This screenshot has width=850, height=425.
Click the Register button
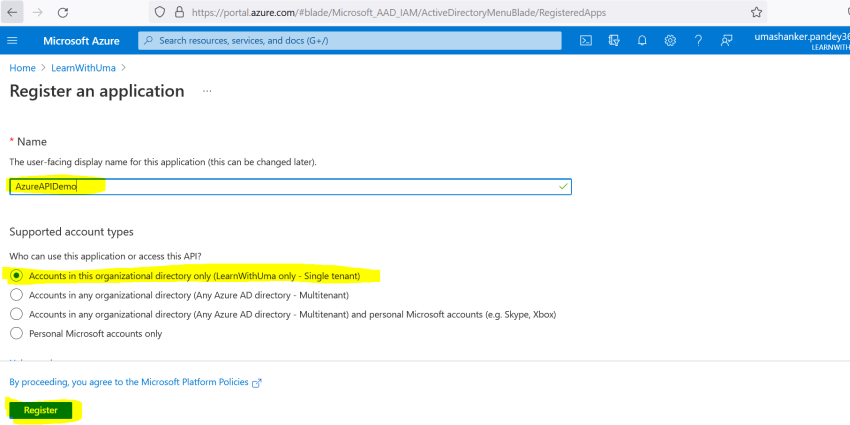41,411
